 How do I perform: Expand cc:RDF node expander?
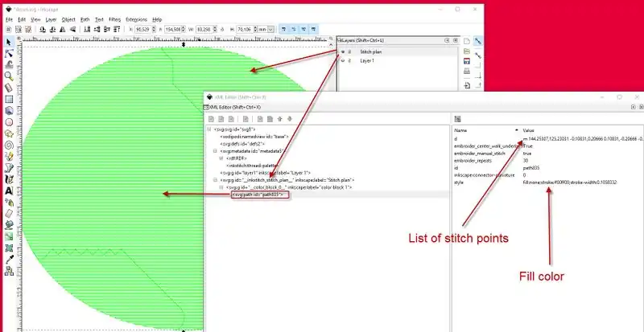coord(221,158)
